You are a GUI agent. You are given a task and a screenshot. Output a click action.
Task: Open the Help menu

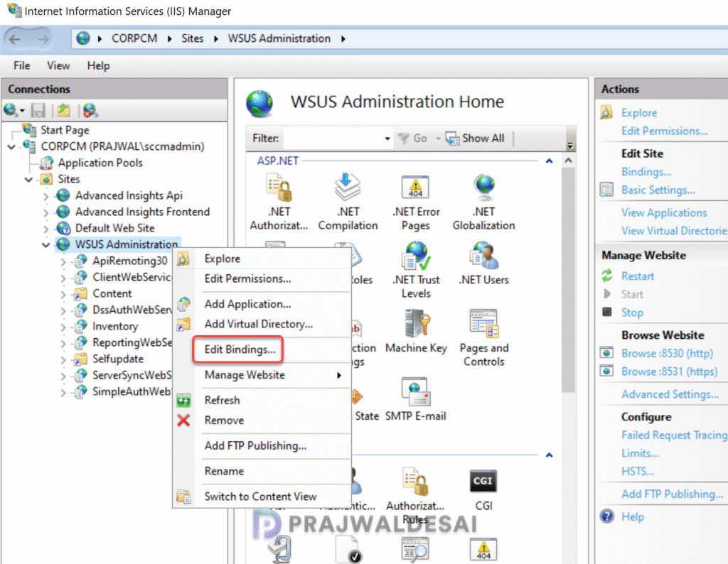coord(98,66)
